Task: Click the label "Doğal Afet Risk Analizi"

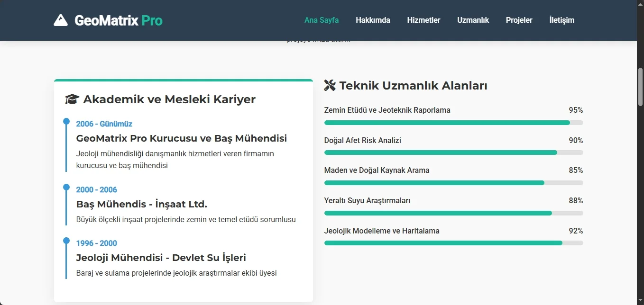Action: [x=363, y=141]
